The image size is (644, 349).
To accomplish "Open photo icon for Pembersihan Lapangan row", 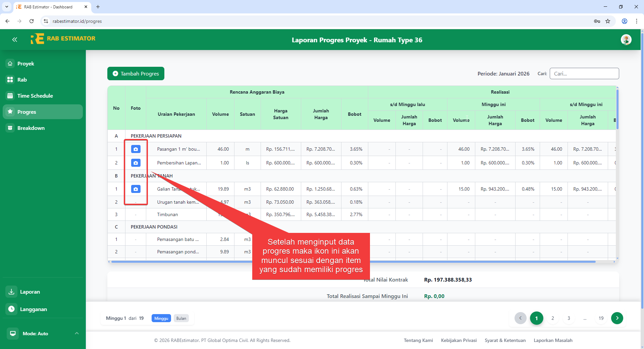I will click(x=136, y=163).
